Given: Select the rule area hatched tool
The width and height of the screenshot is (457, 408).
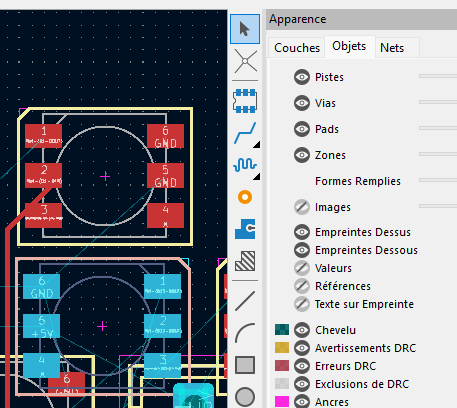Looking at the screenshot, I should [x=245, y=261].
